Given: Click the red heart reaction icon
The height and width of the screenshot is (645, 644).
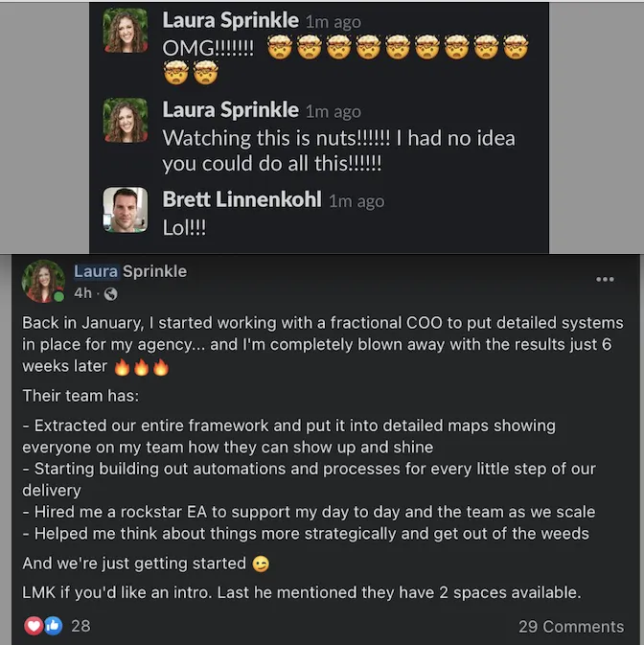Looking at the screenshot, I should click(x=34, y=626).
